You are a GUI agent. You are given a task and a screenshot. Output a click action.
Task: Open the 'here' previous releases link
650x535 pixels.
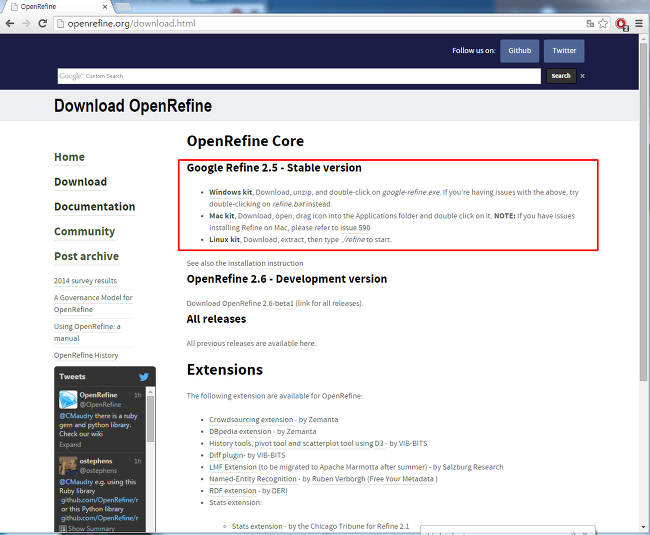point(307,344)
